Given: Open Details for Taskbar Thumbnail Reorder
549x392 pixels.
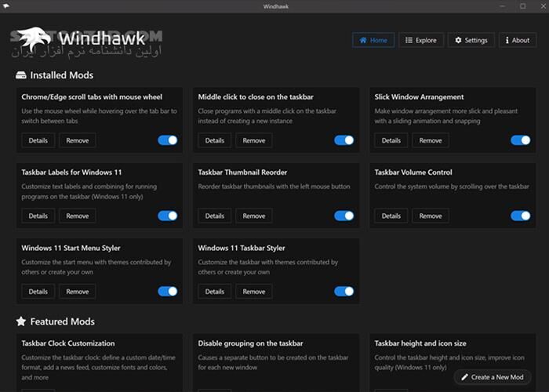Looking at the screenshot, I should 215,216.
